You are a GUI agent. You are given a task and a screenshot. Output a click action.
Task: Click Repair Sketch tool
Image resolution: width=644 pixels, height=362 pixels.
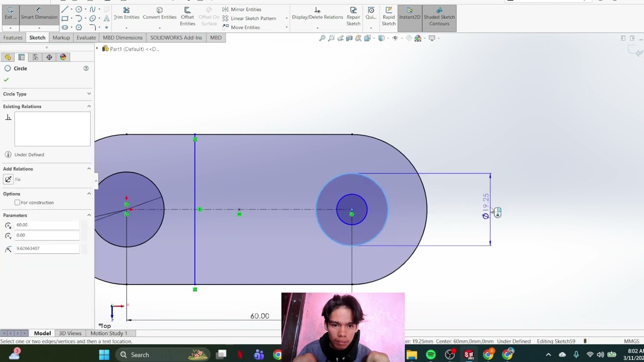(353, 16)
